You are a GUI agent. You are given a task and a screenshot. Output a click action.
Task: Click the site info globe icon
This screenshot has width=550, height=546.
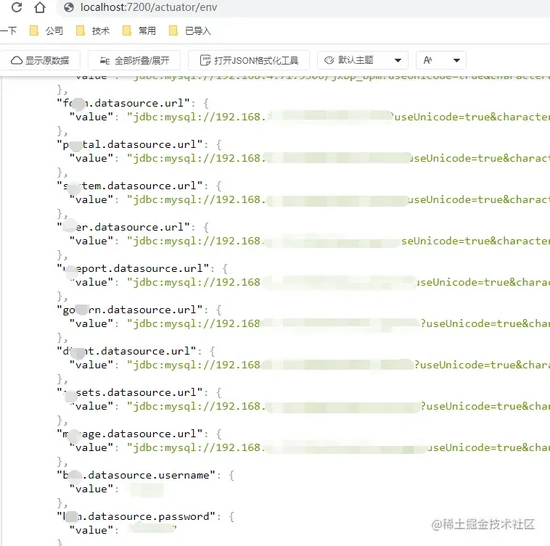[x=69, y=7]
